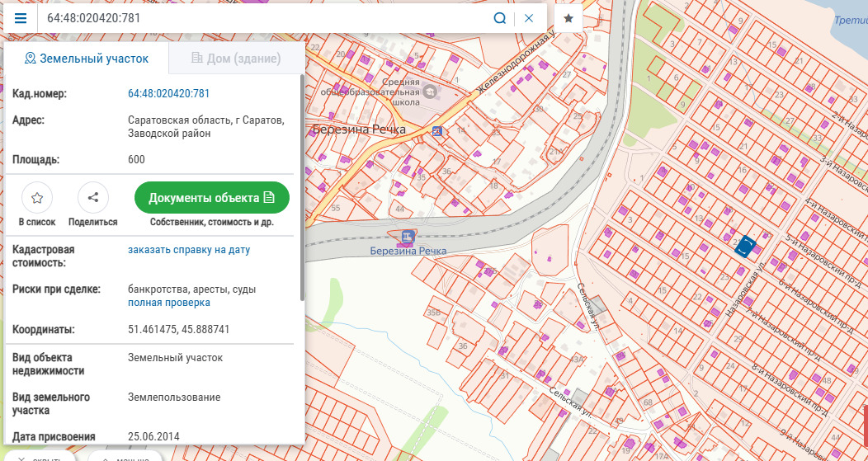
Task: Collapse panel with "меньше" button
Action: [x=124, y=457]
